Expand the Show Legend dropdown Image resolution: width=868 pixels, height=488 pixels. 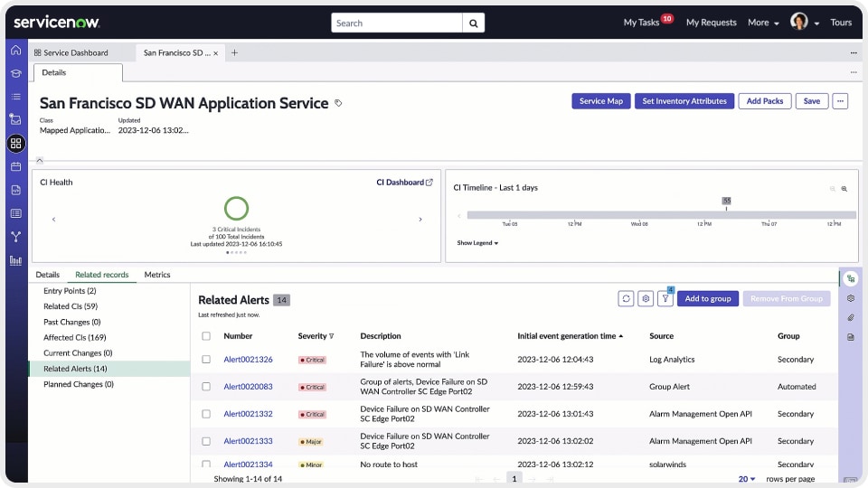point(477,243)
